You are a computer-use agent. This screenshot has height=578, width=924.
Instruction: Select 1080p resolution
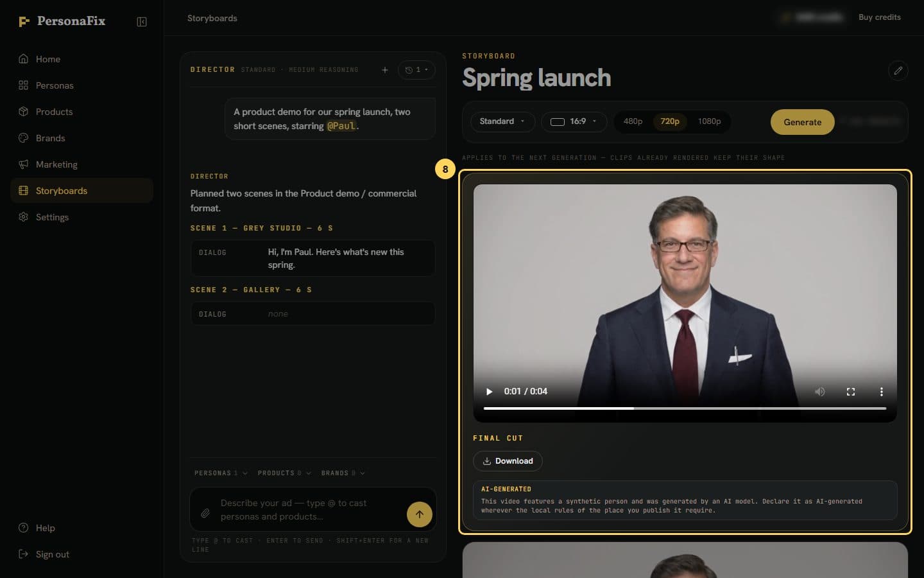709,121
